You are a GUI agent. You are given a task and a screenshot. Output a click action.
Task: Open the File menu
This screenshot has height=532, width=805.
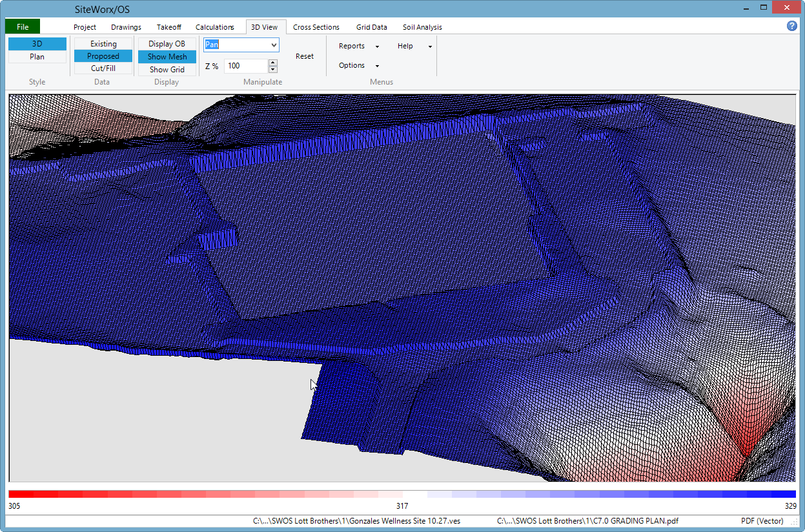[22, 26]
